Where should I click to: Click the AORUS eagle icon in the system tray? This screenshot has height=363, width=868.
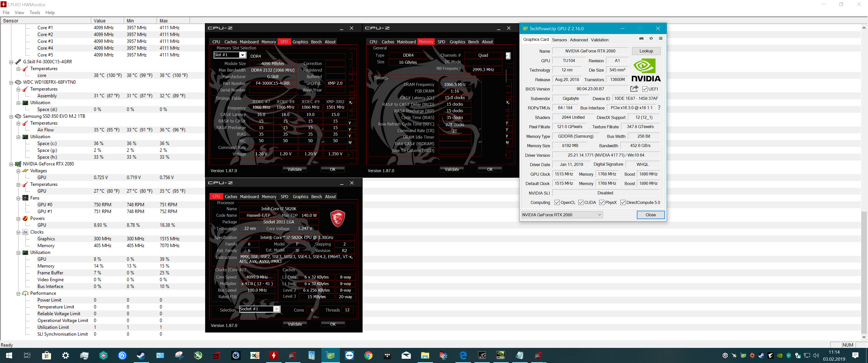coord(770,356)
